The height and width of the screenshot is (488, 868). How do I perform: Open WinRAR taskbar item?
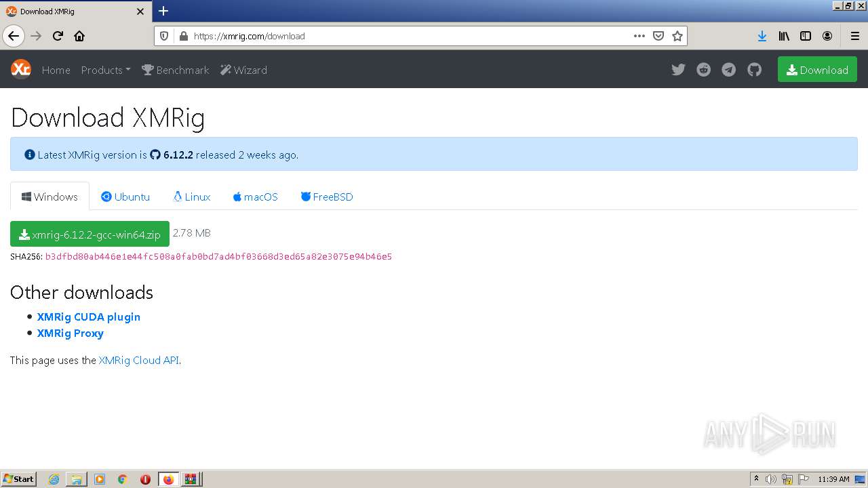(191, 479)
